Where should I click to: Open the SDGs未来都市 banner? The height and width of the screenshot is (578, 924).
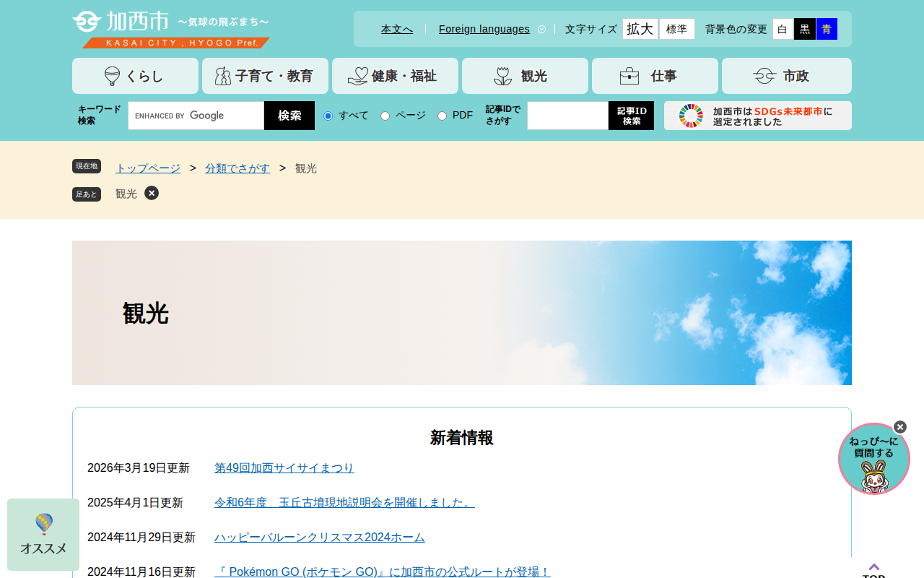pos(758,116)
